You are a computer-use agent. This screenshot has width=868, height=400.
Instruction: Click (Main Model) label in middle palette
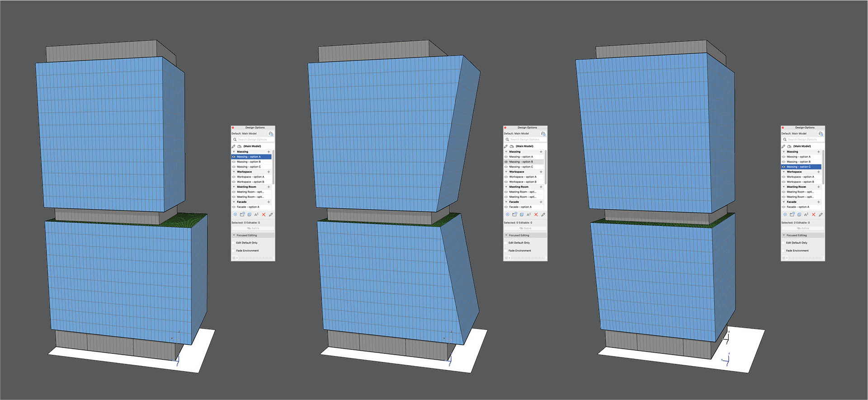(524, 146)
